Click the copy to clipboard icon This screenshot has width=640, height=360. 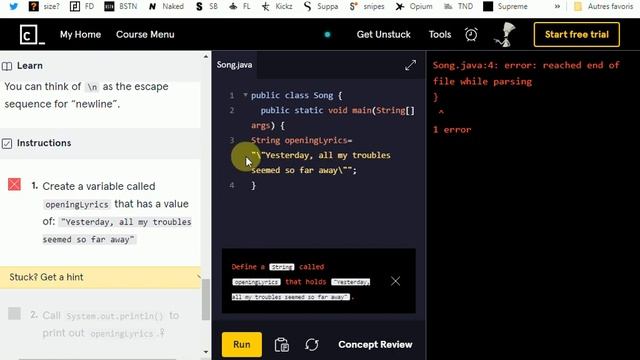click(x=282, y=345)
